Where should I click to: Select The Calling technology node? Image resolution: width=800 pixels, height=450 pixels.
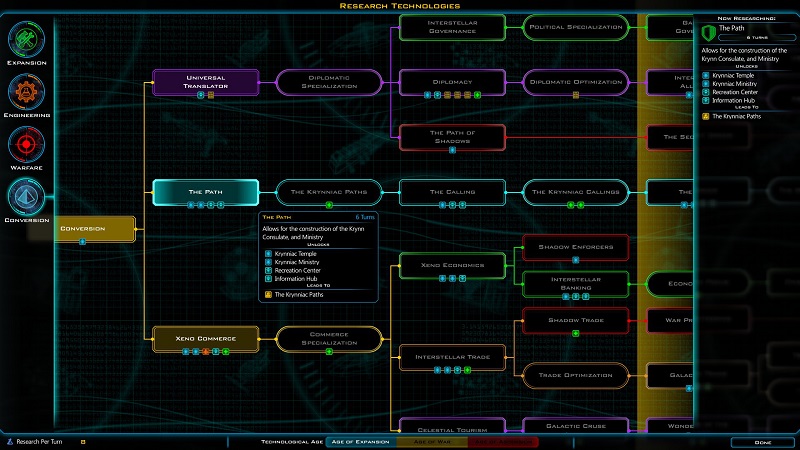[x=452, y=192]
